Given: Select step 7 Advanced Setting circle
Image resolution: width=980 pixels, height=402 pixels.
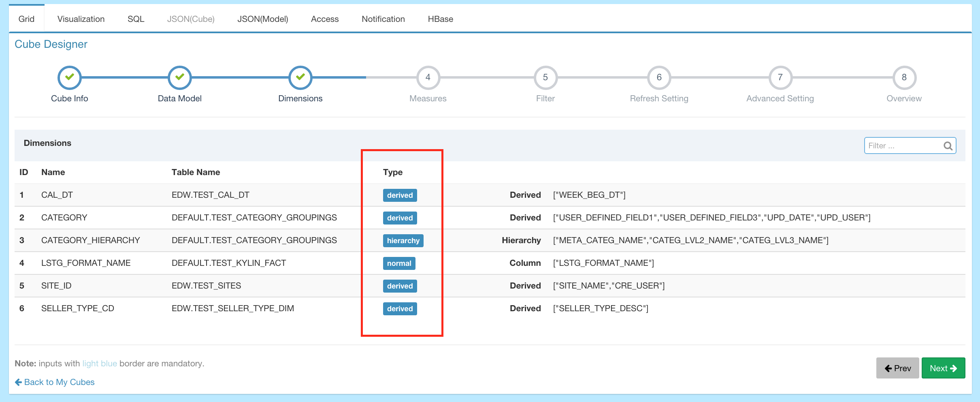Looking at the screenshot, I should [780, 77].
